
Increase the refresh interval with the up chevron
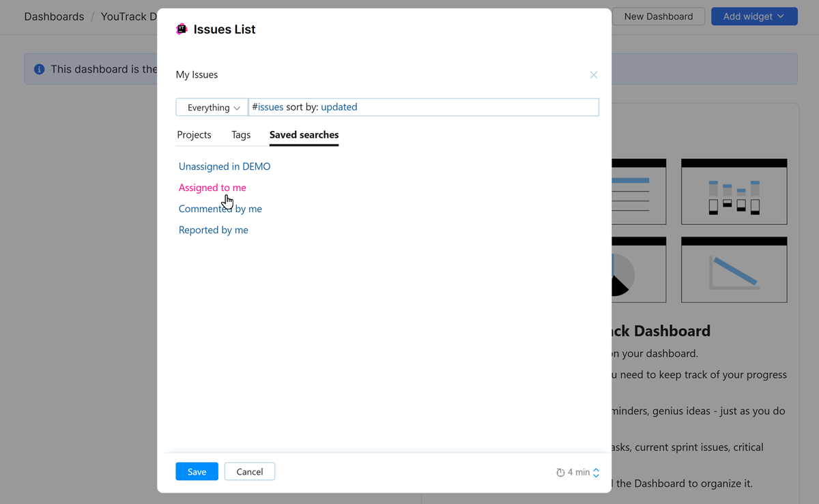coord(595,468)
